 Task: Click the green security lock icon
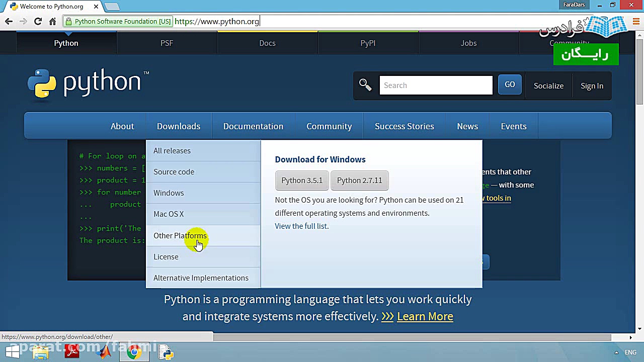pos(68,21)
